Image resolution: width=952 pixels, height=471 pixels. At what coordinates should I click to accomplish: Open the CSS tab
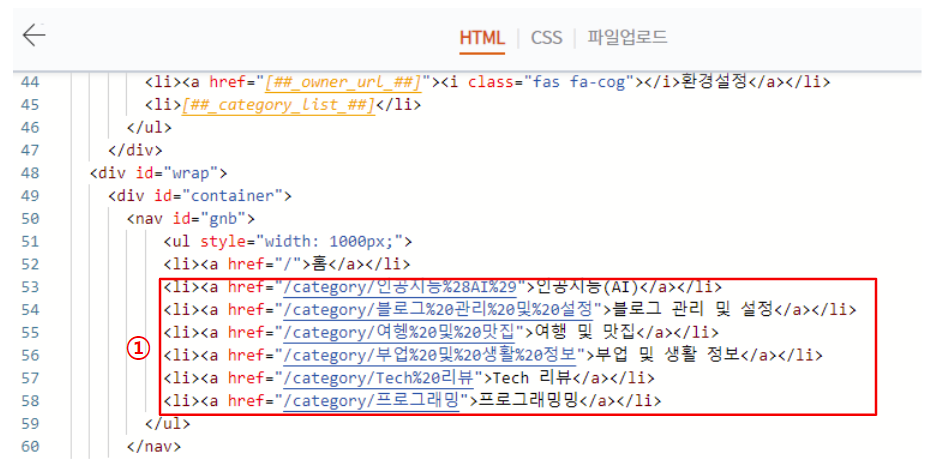[x=546, y=38]
